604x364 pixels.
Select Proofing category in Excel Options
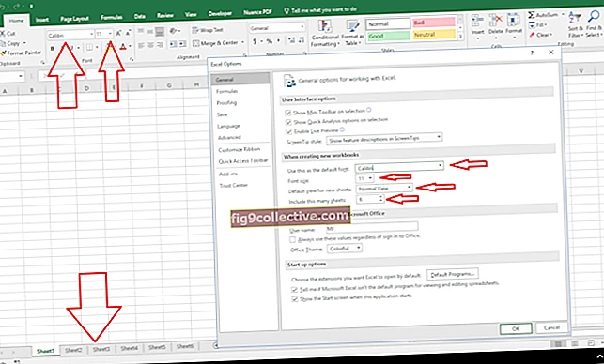(x=226, y=103)
